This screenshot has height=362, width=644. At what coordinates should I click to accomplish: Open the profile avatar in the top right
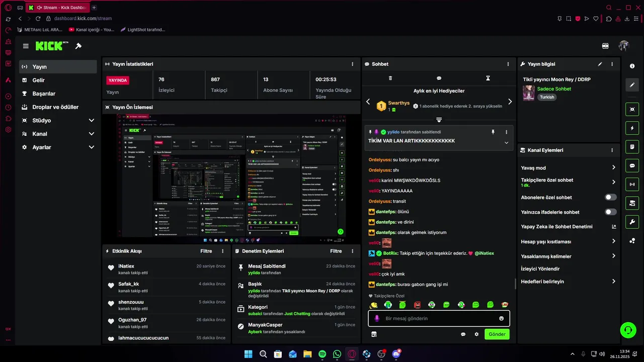[624, 46]
